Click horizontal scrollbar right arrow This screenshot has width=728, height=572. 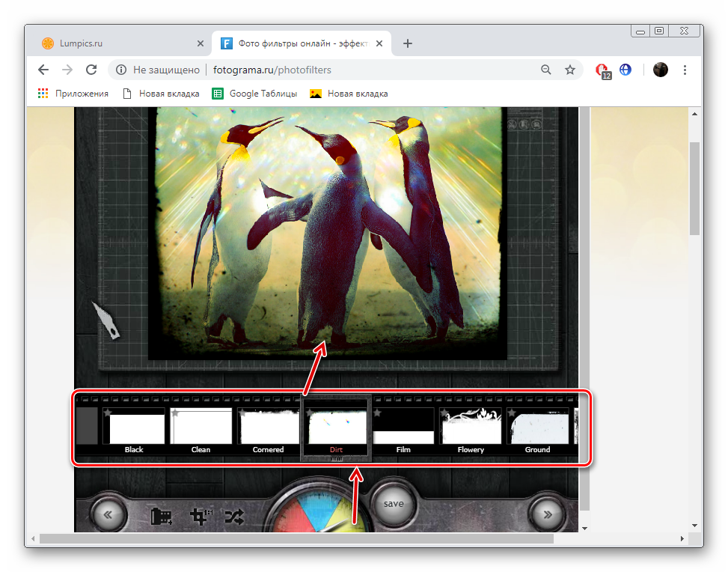pyautogui.click(x=682, y=538)
